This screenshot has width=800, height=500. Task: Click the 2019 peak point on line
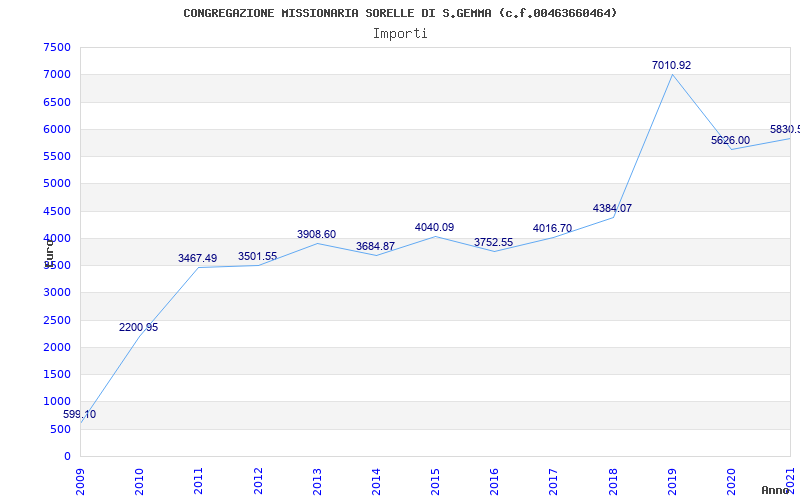(x=672, y=75)
